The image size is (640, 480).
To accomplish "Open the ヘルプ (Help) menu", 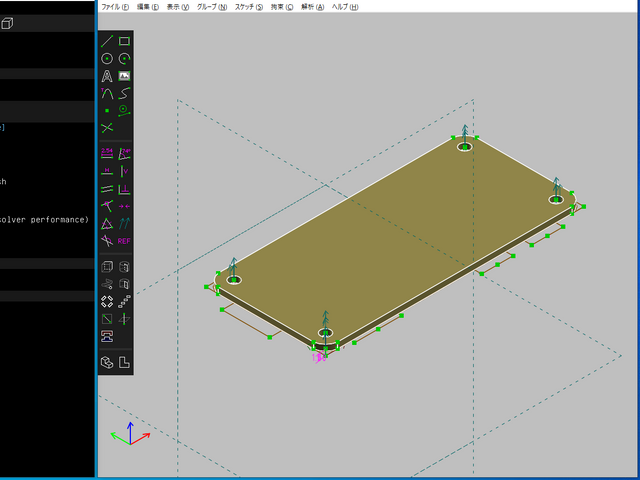I will (x=346, y=6).
